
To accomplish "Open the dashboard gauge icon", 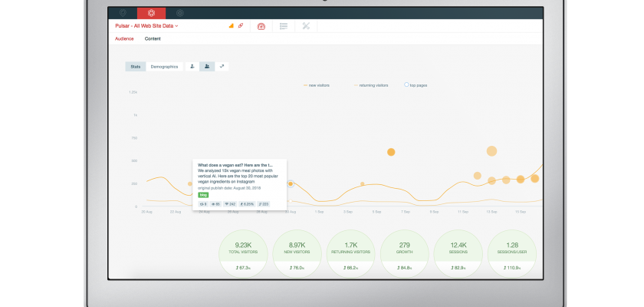I will tap(261, 26).
